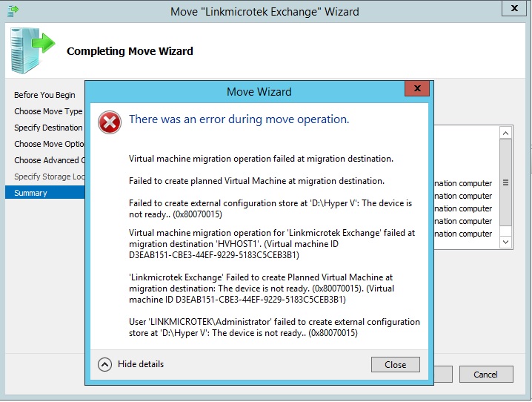The image size is (532, 402).
Task: Click message starting "'Linkmicrotek Exchange' Failed to create"
Action: pyautogui.click(x=262, y=289)
